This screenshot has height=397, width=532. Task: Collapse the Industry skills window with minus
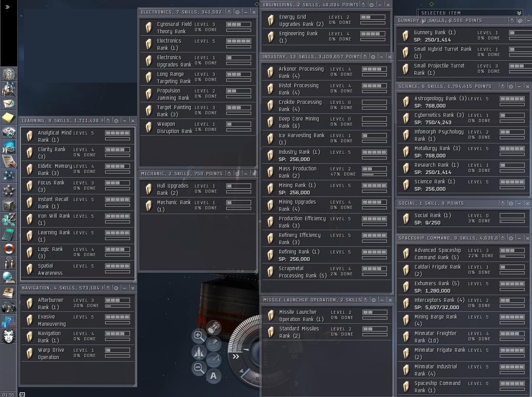[x=381, y=57]
